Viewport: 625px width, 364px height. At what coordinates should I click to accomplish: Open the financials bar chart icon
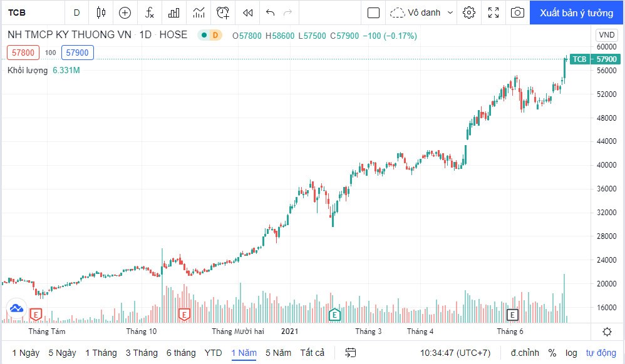click(x=174, y=13)
